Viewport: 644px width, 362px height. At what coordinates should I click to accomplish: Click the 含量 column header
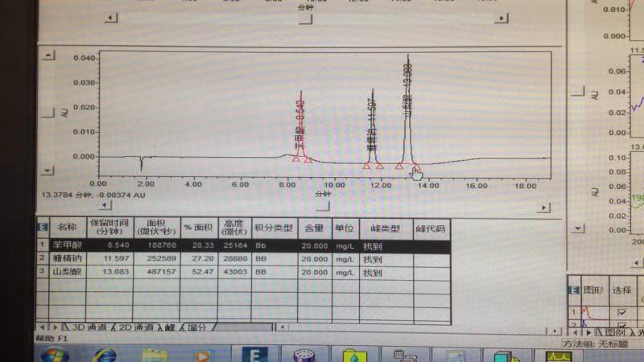[x=314, y=228]
